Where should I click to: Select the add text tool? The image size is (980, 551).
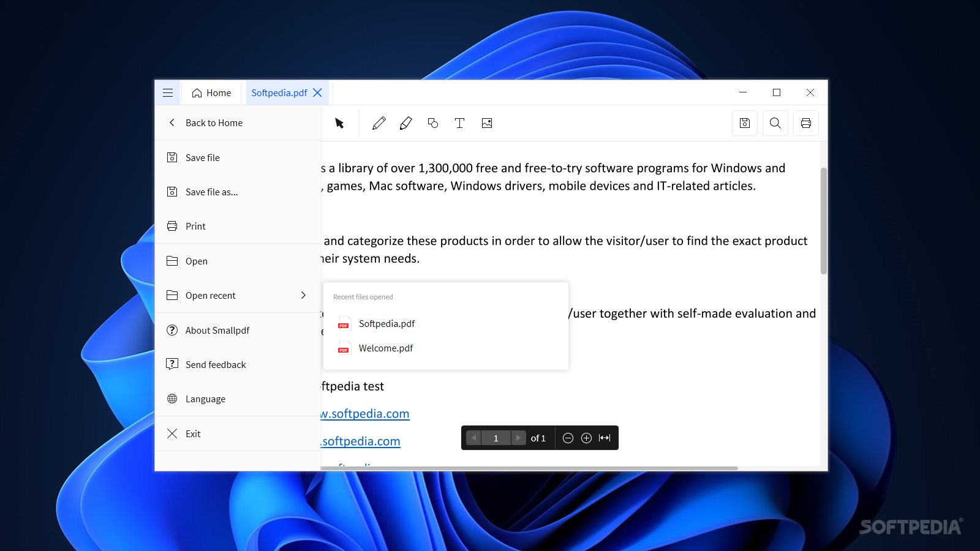point(459,123)
